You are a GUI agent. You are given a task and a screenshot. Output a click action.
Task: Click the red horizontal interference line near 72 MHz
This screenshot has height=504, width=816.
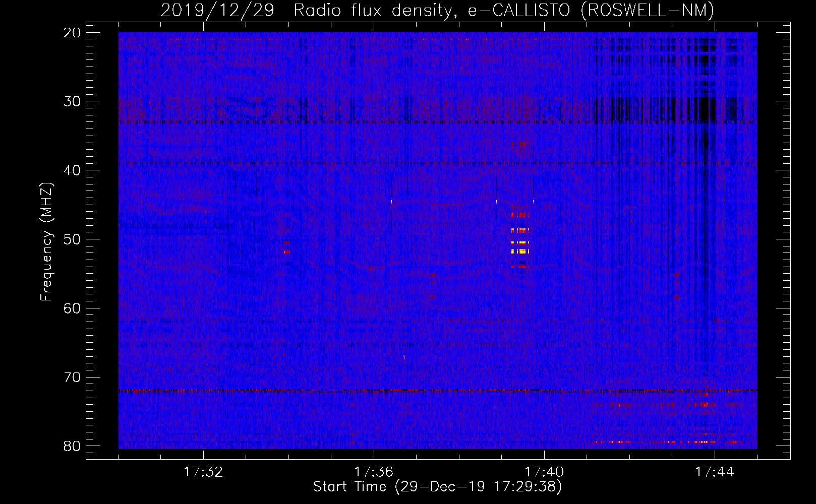tap(438, 390)
